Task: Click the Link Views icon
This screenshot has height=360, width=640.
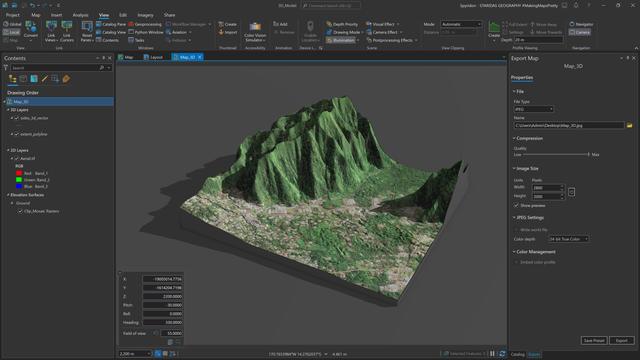Action: coord(51,27)
